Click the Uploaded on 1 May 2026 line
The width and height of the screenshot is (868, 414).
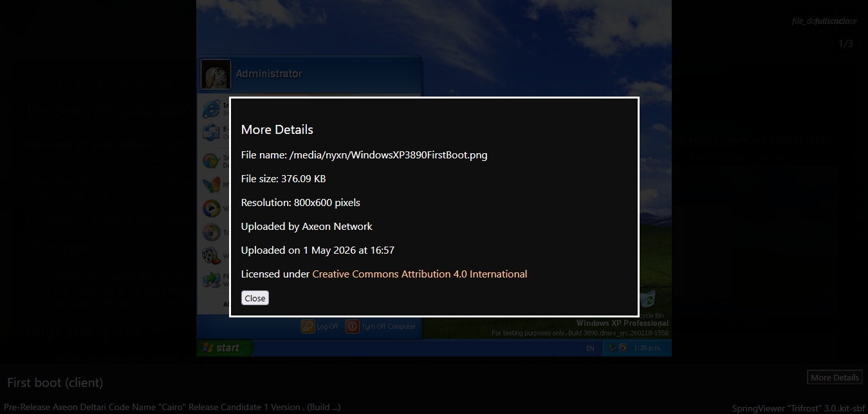pyautogui.click(x=318, y=250)
